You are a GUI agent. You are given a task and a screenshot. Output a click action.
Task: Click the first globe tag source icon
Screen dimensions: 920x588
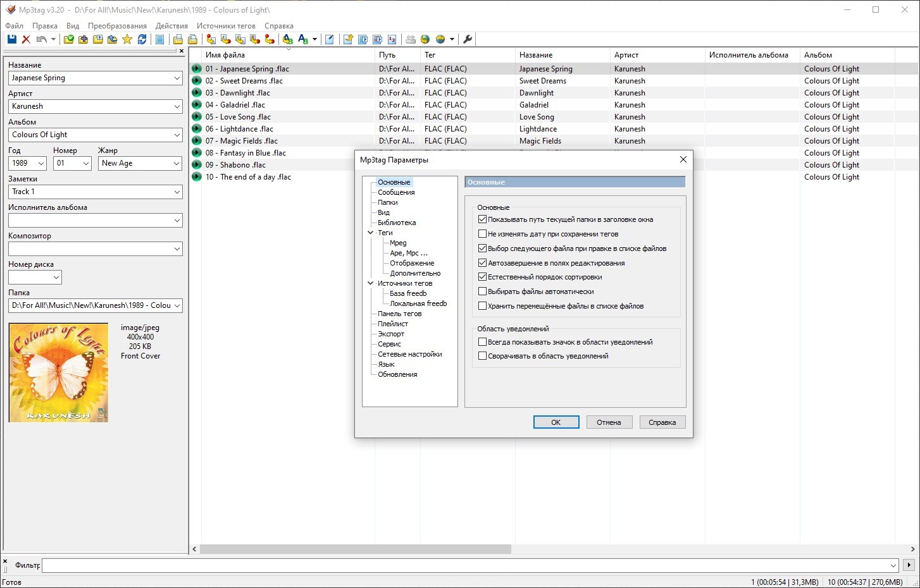(x=425, y=39)
